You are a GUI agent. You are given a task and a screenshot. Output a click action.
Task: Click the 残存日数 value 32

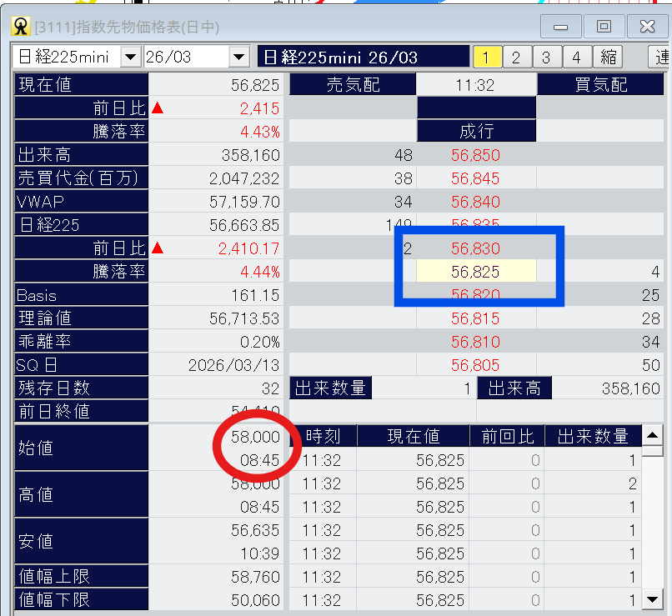coord(270,388)
